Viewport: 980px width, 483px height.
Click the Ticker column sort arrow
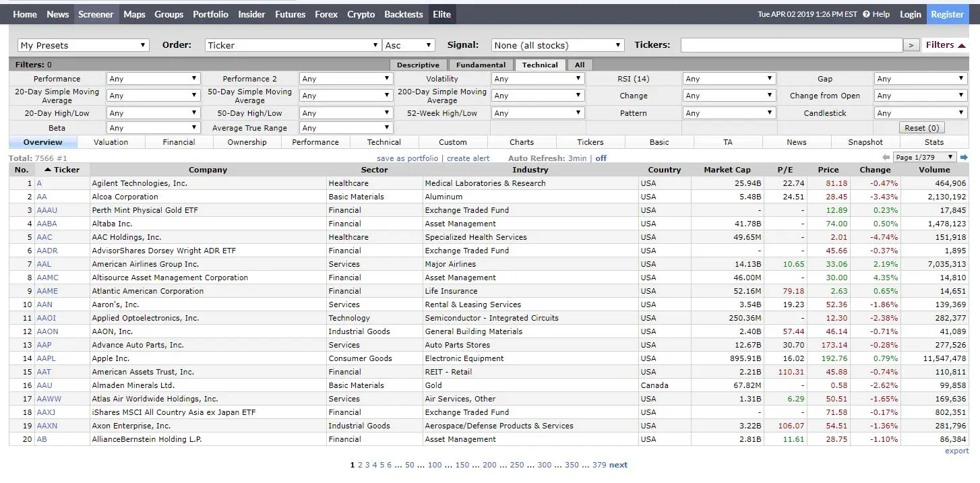(x=48, y=170)
